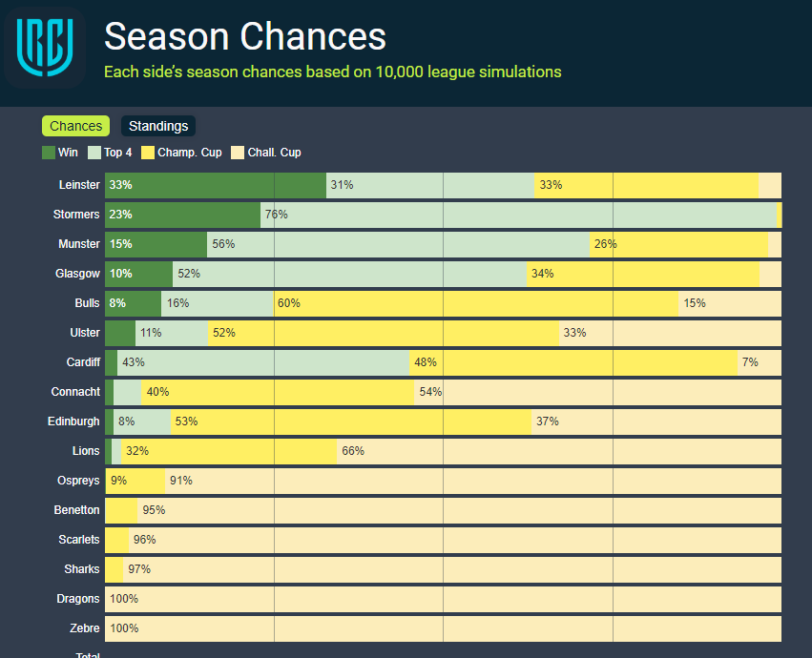The width and height of the screenshot is (812, 658).
Task: Click Ospreys' 91% Chall. Cup bar
Action: tap(473, 481)
